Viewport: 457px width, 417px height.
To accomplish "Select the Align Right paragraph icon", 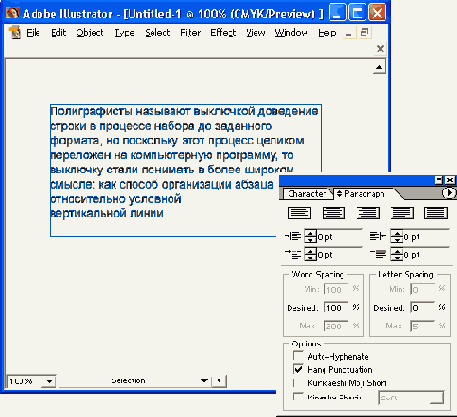I will point(368,213).
